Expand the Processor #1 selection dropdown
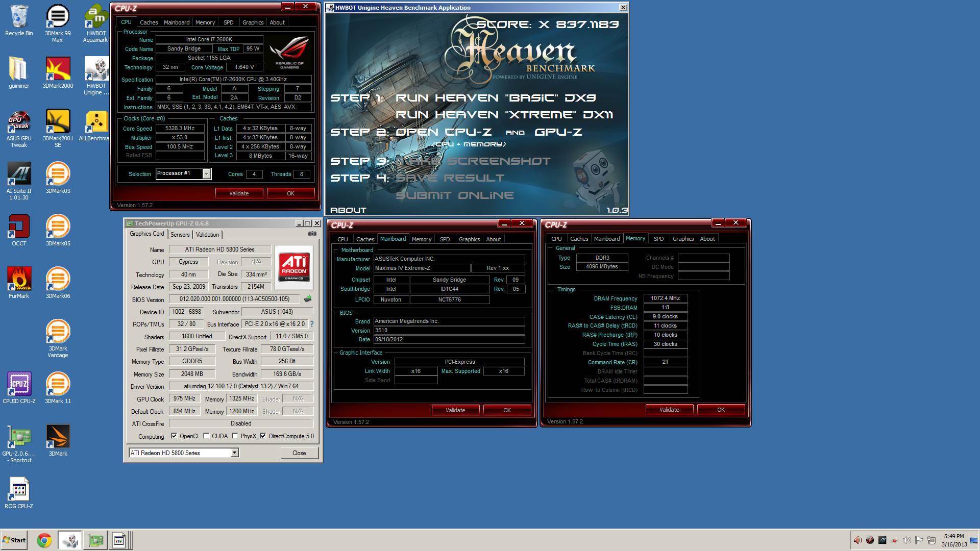The width and height of the screenshot is (980, 551). pyautogui.click(x=206, y=174)
